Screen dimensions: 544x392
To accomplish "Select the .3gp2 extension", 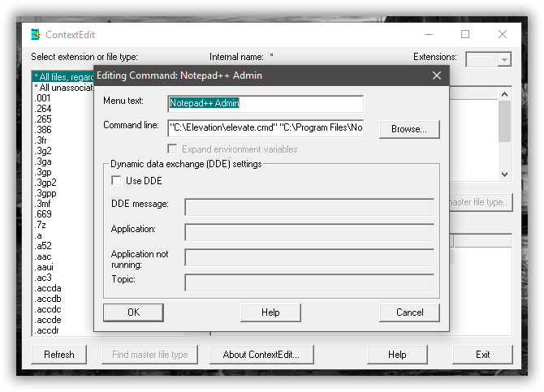I will tap(45, 183).
